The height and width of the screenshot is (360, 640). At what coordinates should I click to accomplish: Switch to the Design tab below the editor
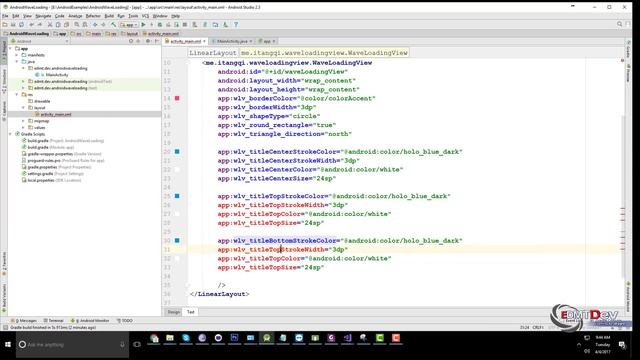click(x=173, y=312)
